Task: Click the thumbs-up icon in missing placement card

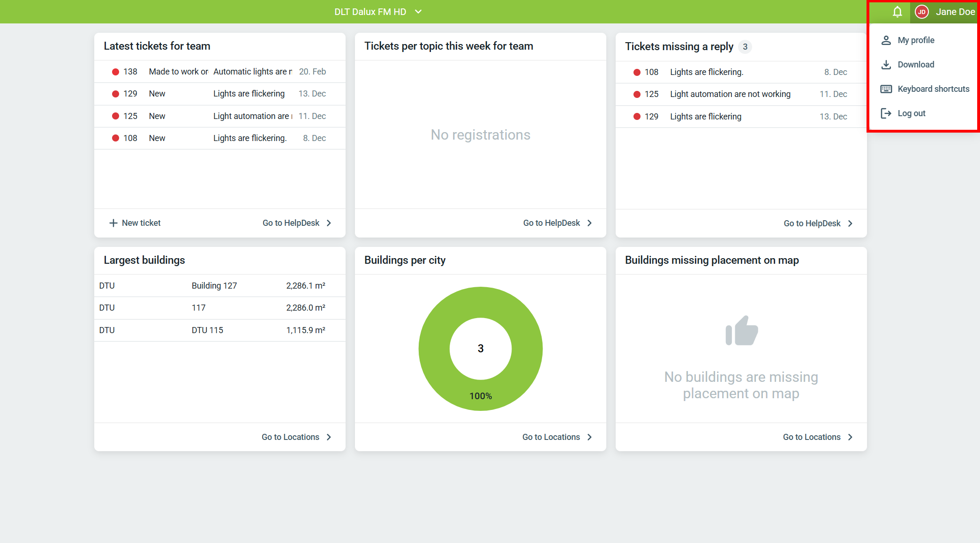Action: point(741,331)
